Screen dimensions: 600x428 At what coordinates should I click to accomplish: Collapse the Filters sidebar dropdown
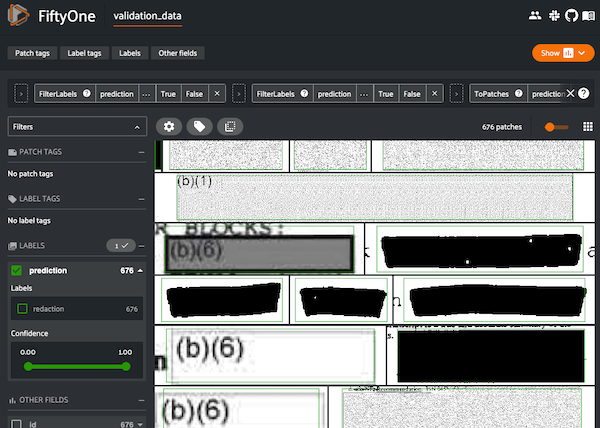[x=138, y=127]
